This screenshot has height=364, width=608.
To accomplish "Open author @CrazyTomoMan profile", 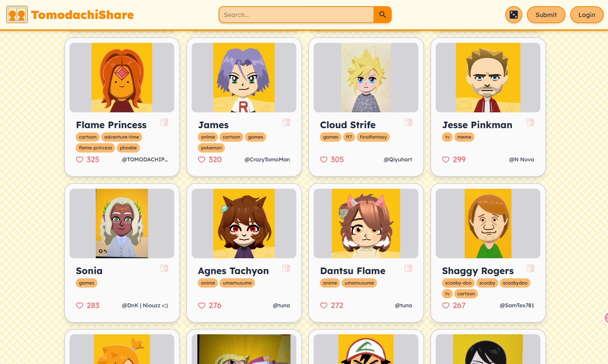I will coord(267,159).
